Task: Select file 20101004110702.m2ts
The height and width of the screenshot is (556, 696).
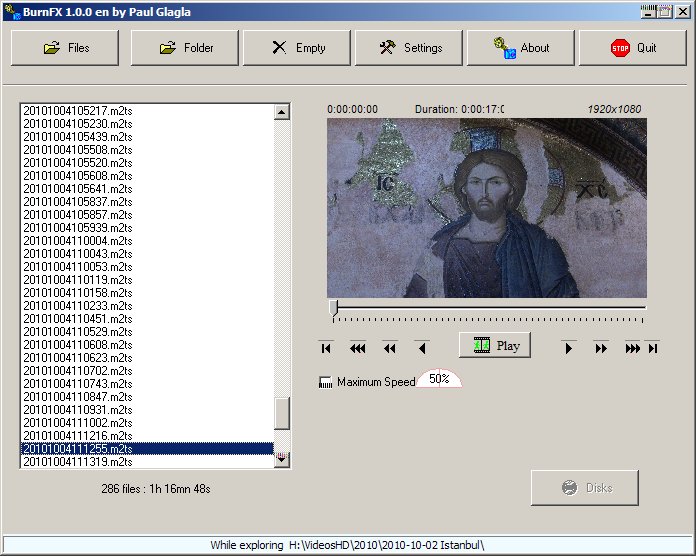Action: 147,371
